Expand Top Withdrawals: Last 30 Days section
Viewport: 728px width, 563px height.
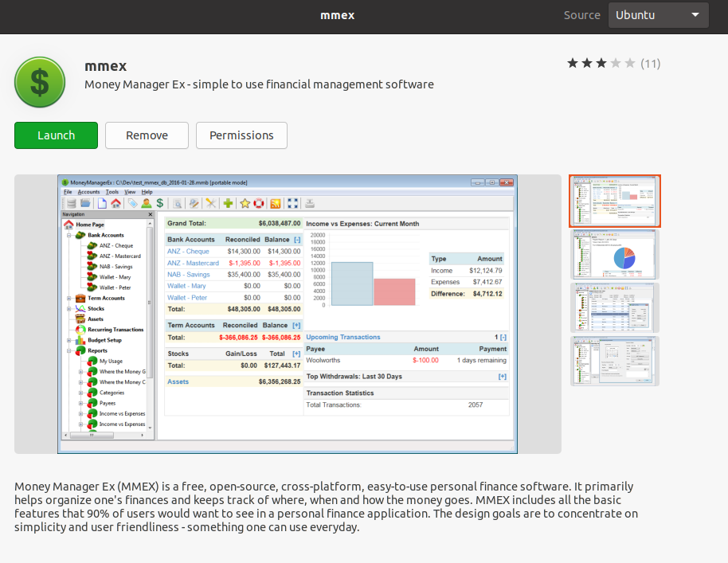503,377
